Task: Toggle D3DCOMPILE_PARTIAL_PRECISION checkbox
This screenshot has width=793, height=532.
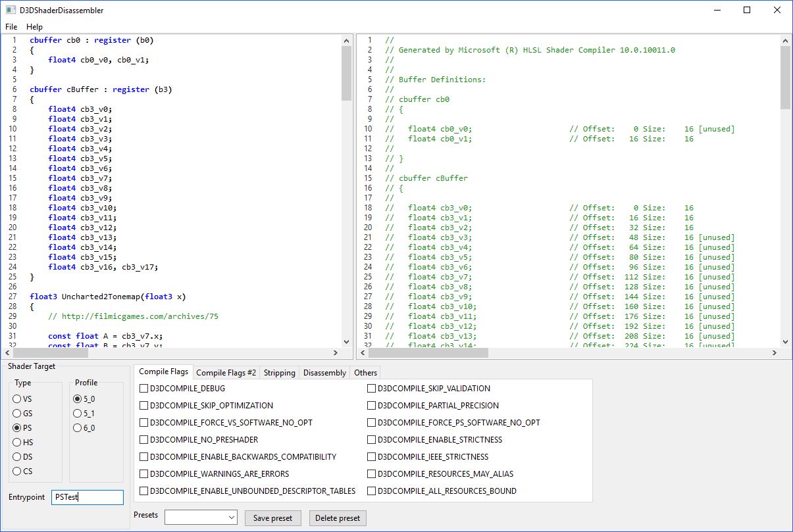Action: [433, 406]
